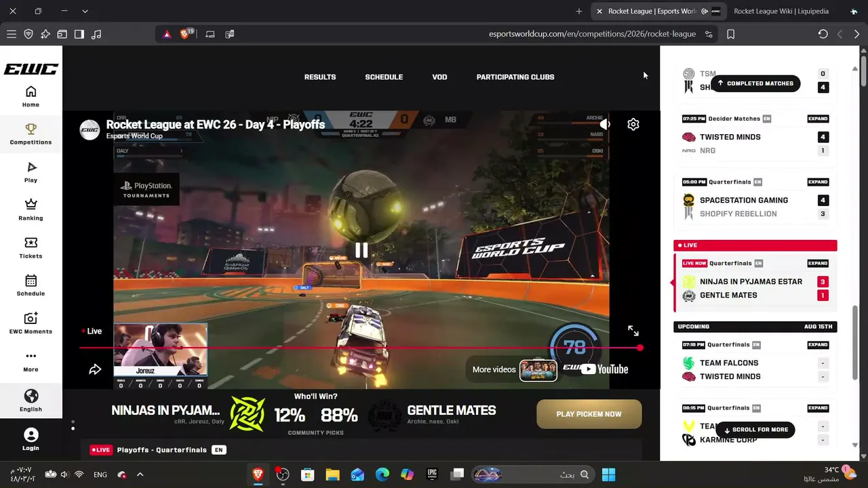This screenshot has width=868, height=488.
Task: Enter fullscreen on the video player
Action: [x=633, y=331]
